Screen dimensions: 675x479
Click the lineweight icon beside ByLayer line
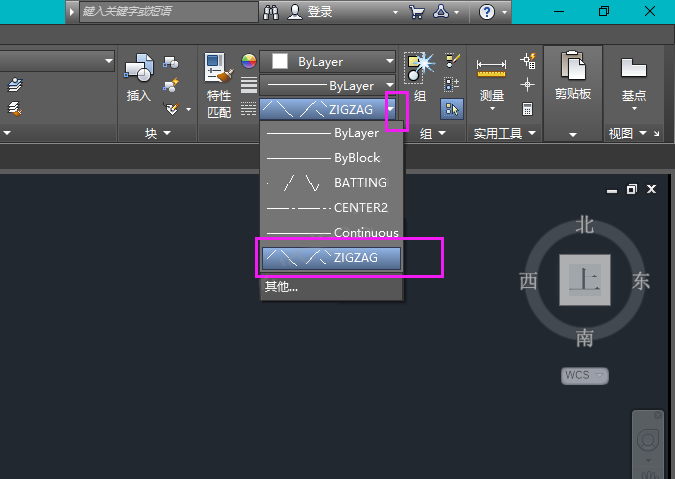pyautogui.click(x=249, y=85)
